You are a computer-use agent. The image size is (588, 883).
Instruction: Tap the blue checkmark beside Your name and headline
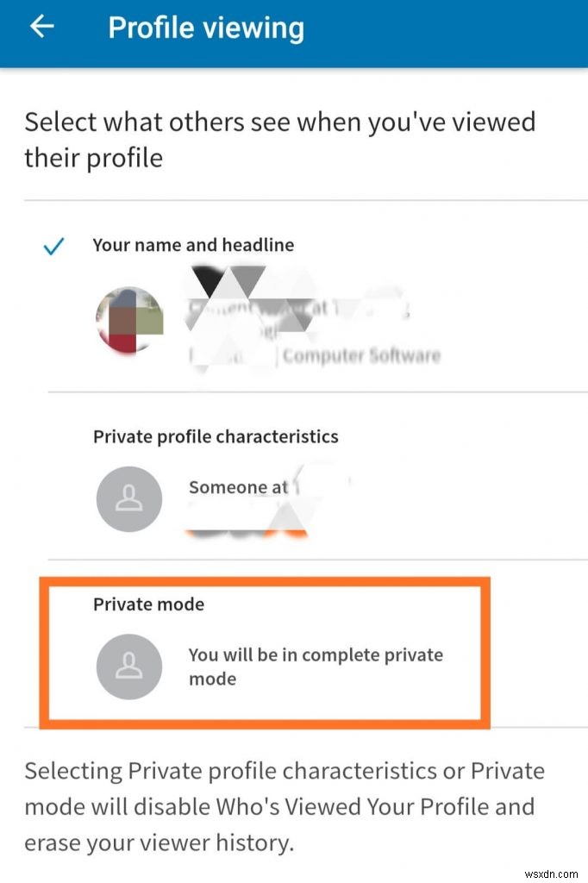click(x=53, y=247)
